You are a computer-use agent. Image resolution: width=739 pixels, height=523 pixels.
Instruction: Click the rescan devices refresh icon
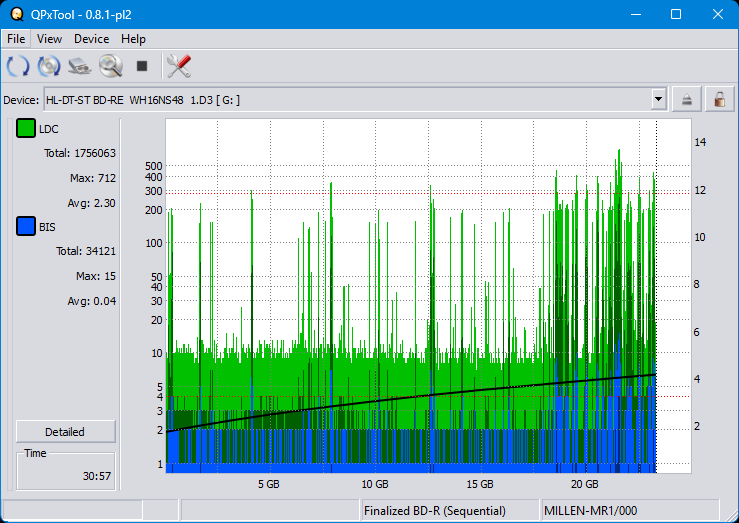coord(18,67)
